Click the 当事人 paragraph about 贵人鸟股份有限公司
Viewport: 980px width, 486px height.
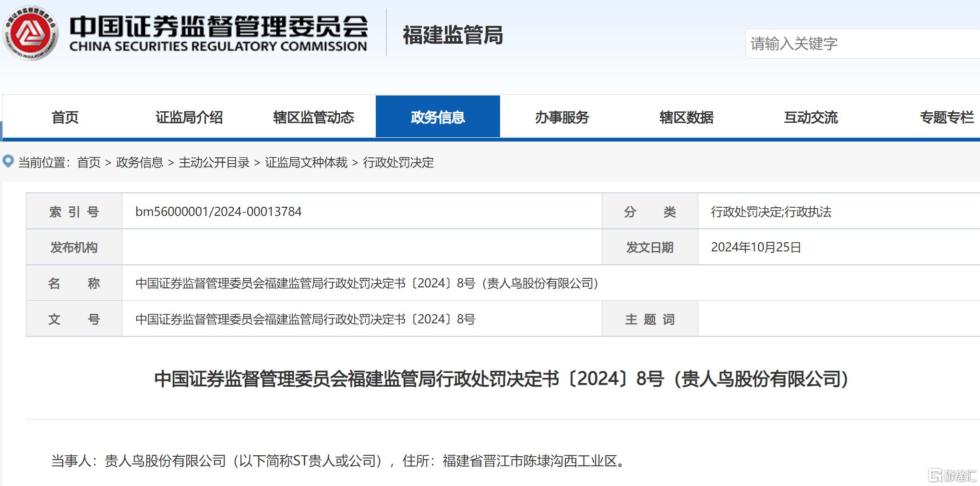tap(339, 461)
